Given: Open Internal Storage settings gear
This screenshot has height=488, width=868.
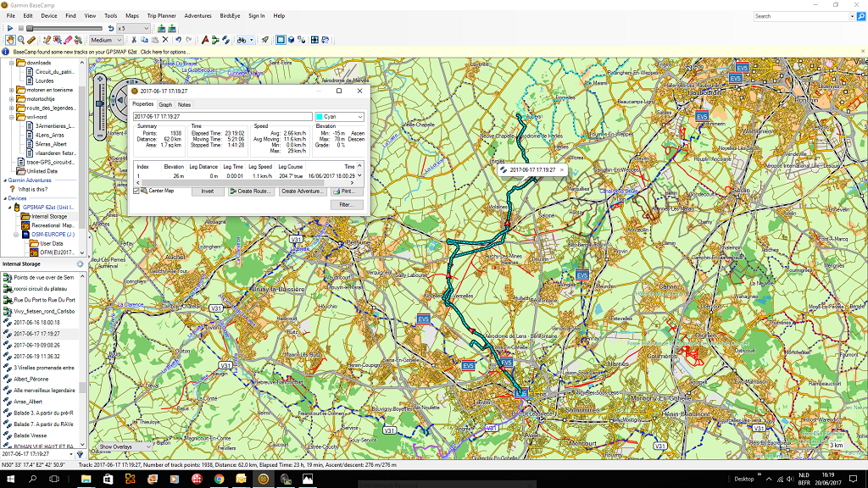Looking at the screenshot, I should (x=81, y=264).
